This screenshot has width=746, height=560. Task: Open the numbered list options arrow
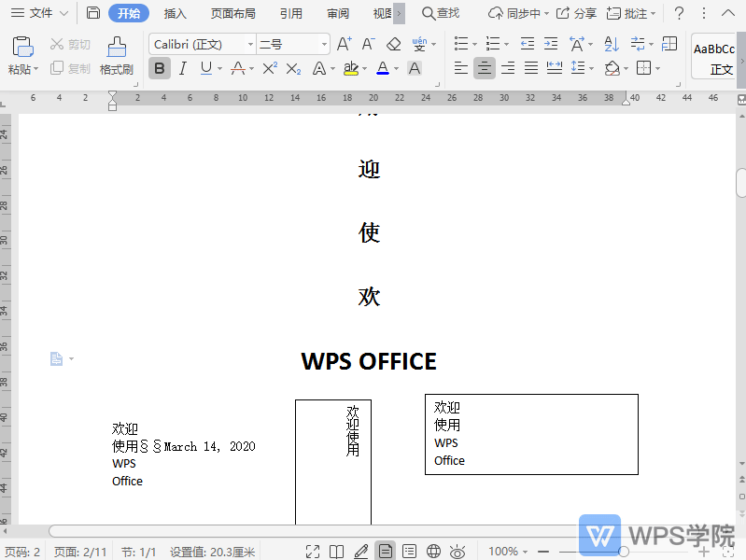coord(506,45)
